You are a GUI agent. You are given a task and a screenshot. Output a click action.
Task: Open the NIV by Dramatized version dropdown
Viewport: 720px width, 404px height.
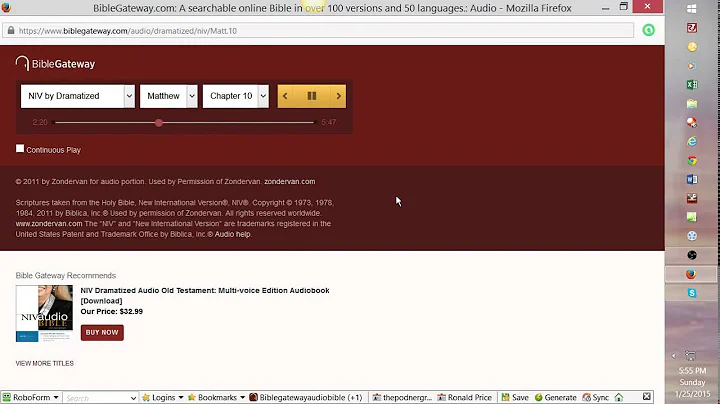tap(78, 96)
